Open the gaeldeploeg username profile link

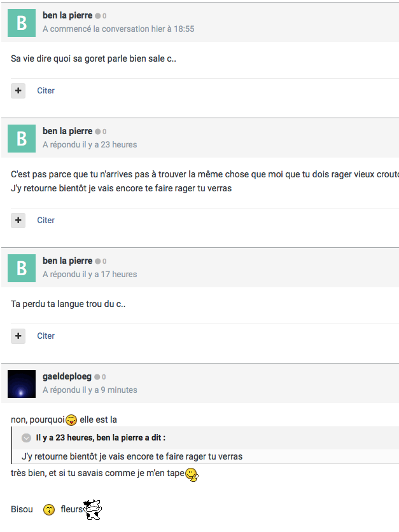point(67,377)
